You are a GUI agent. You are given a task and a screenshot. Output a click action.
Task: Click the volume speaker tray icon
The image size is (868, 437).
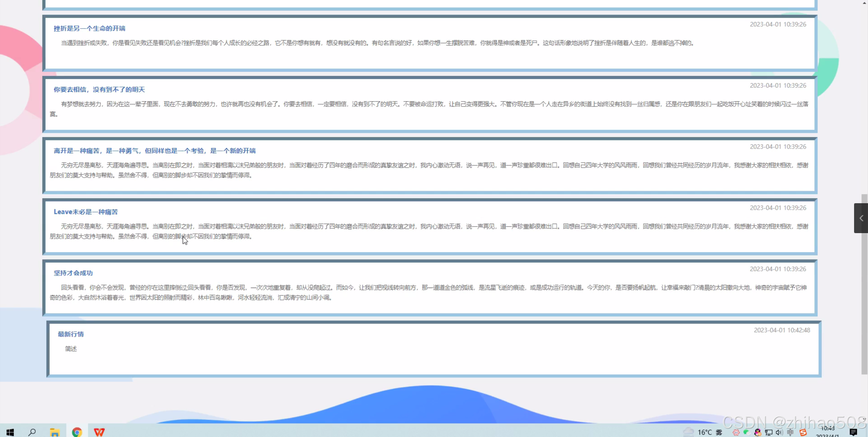pyautogui.click(x=779, y=432)
